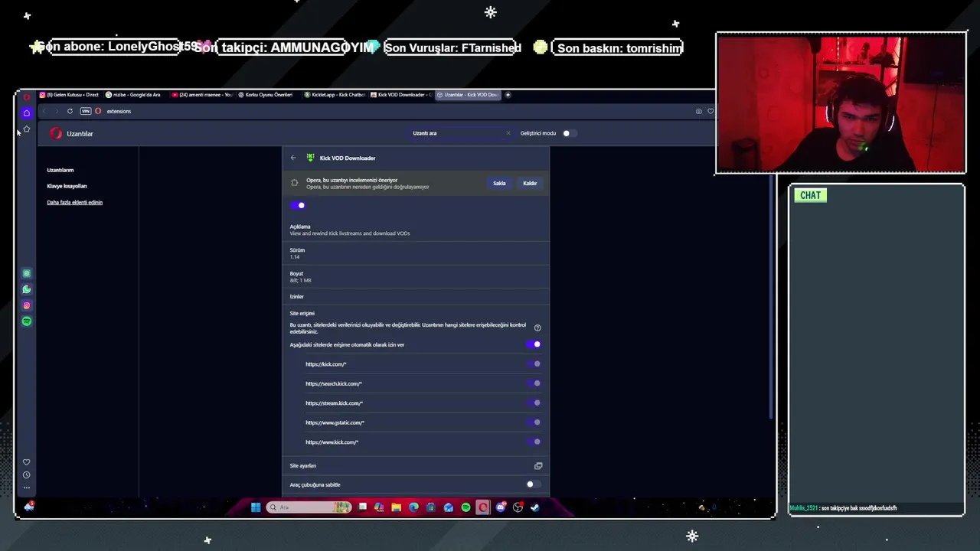Click the Opera sidebar home icon
Image resolution: width=980 pixels, height=551 pixels.
click(x=27, y=113)
